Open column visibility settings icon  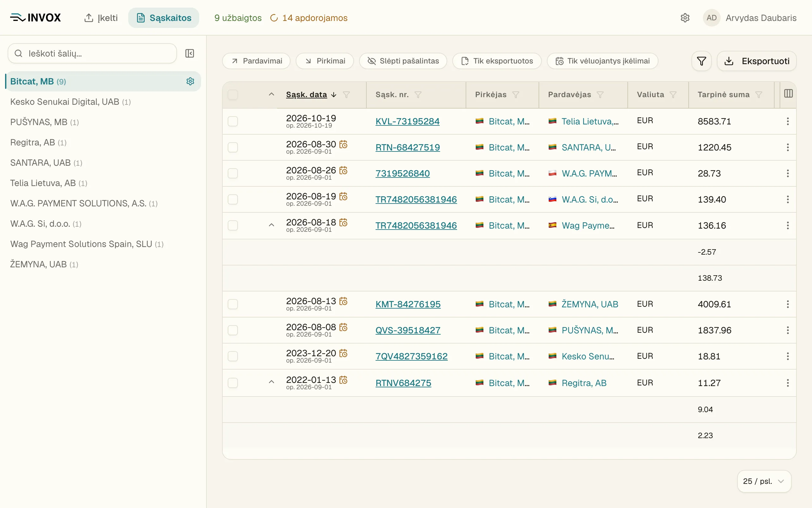(x=788, y=94)
